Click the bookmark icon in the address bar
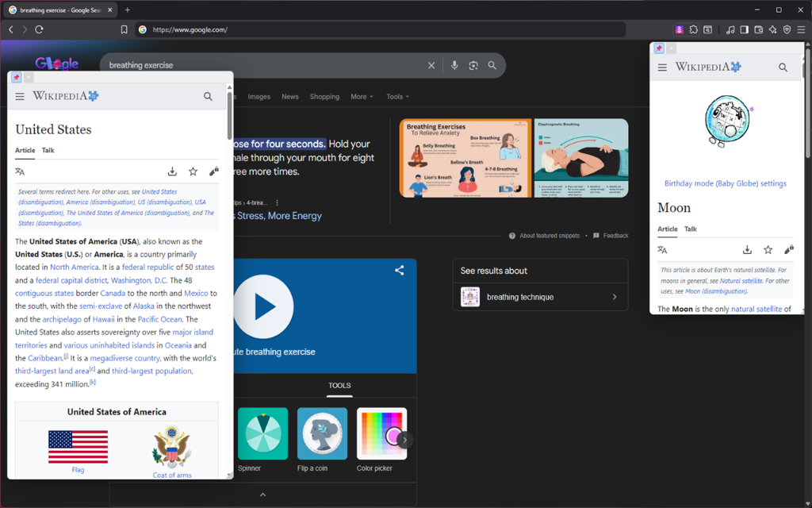Screen dimensions: 812x508 [123, 29]
